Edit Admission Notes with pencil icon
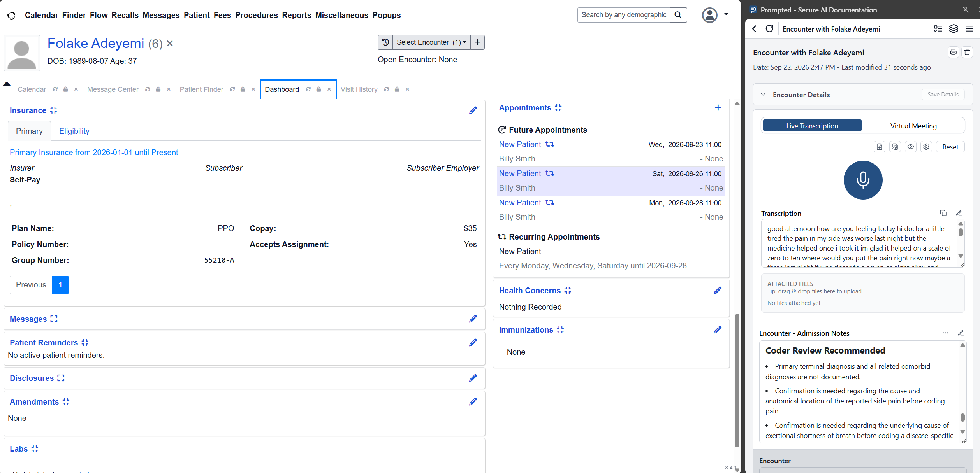This screenshot has width=980, height=473. coord(961,333)
